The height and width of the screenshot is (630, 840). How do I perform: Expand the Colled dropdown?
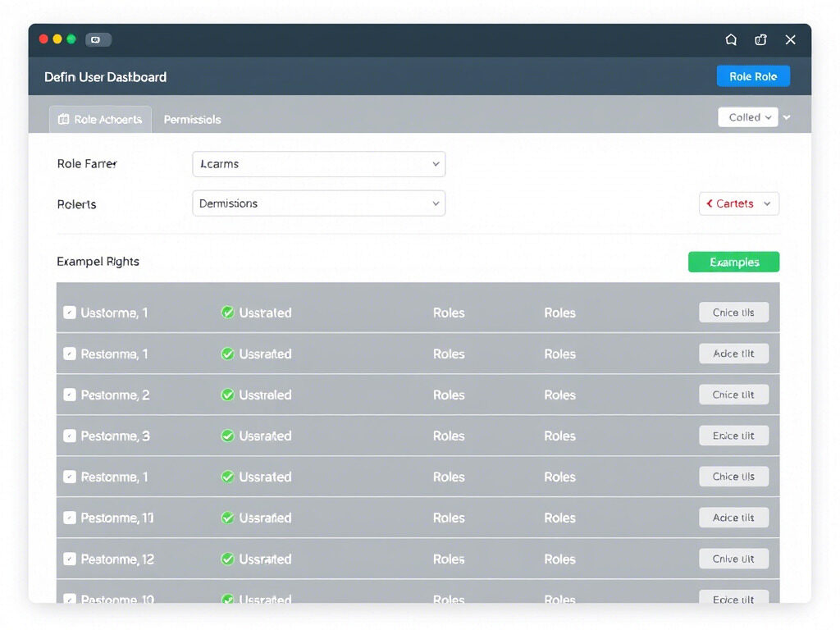[x=747, y=117]
